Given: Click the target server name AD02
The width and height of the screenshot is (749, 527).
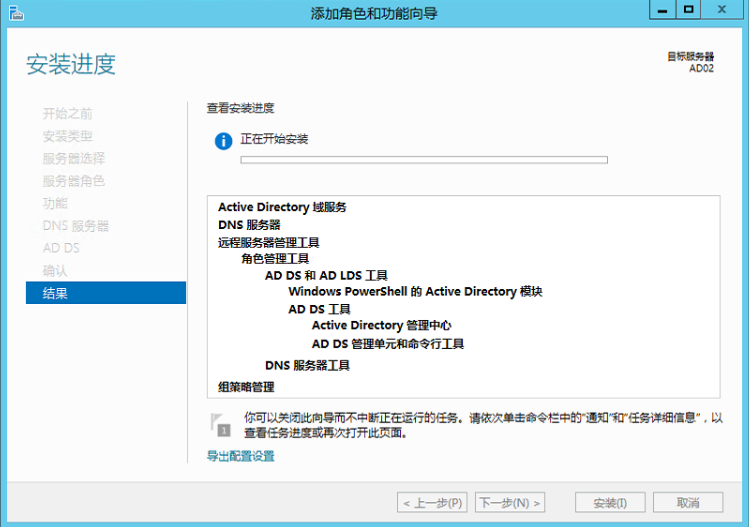Looking at the screenshot, I should click(x=701, y=68).
